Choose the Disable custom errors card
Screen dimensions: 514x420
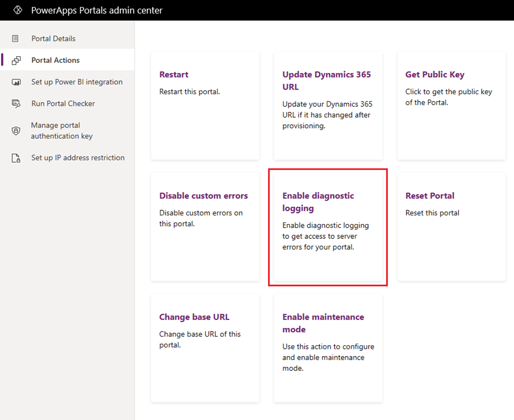click(205, 227)
